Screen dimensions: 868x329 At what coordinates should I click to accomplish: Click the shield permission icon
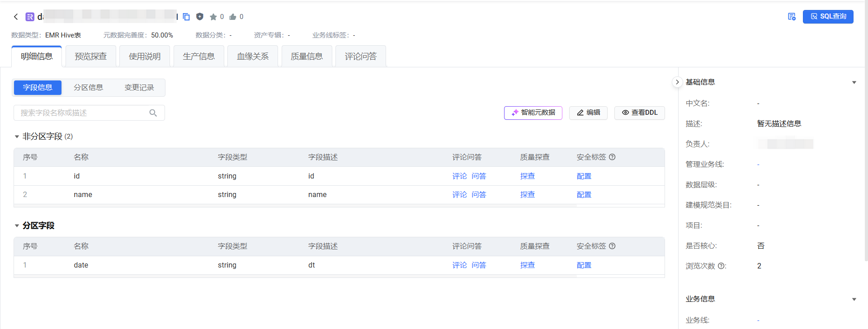200,17
